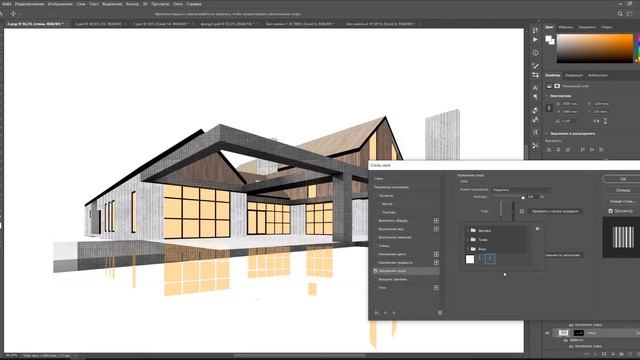Add another Наложение градиента effect with plus icon
The width and height of the screenshot is (640, 360).
(x=436, y=262)
